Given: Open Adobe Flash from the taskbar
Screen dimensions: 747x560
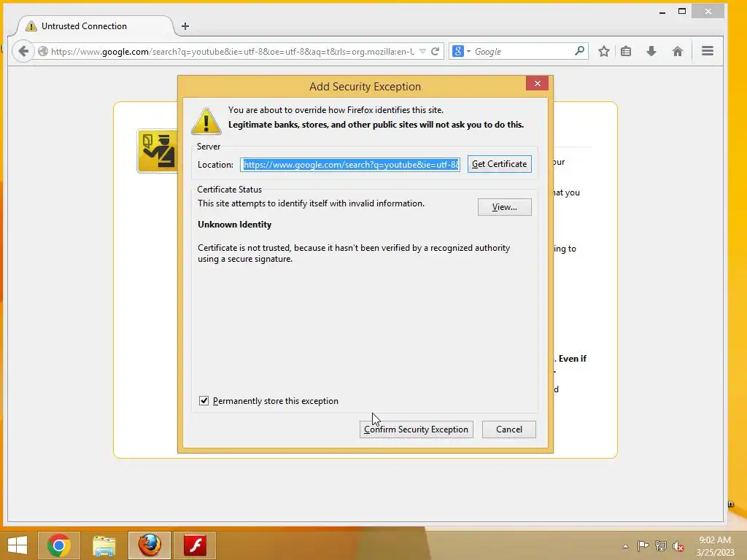Looking at the screenshot, I should [x=195, y=545].
